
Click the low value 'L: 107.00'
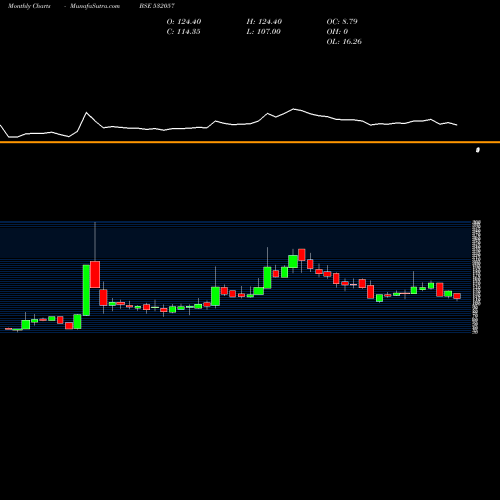[x=264, y=32]
